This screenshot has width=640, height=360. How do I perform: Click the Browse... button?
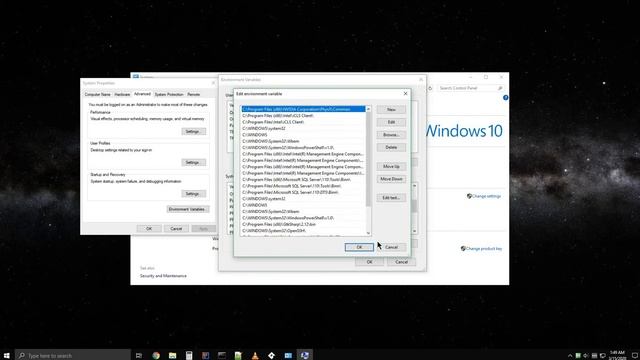click(391, 135)
